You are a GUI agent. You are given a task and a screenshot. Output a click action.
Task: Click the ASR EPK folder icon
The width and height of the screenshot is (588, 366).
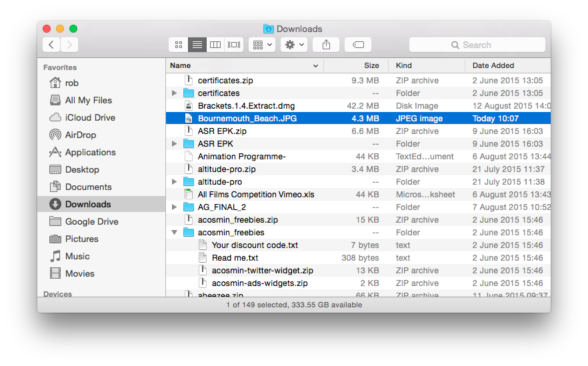pos(189,143)
